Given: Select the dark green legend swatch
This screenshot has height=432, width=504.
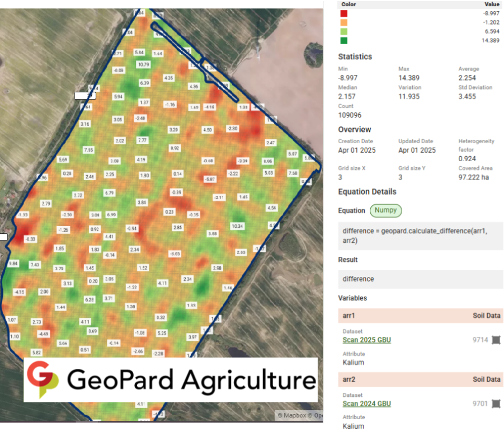Looking at the screenshot, I should pyautogui.click(x=345, y=41).
